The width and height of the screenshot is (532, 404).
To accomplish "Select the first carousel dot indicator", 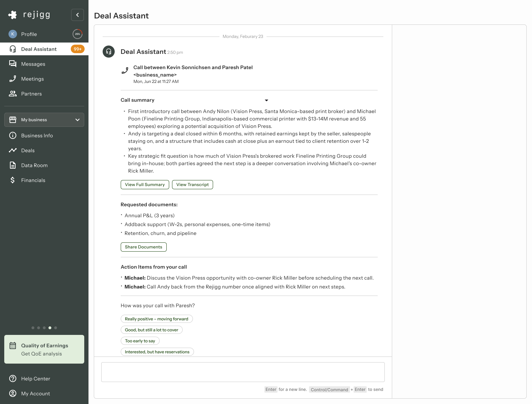I will pos(33,328).
